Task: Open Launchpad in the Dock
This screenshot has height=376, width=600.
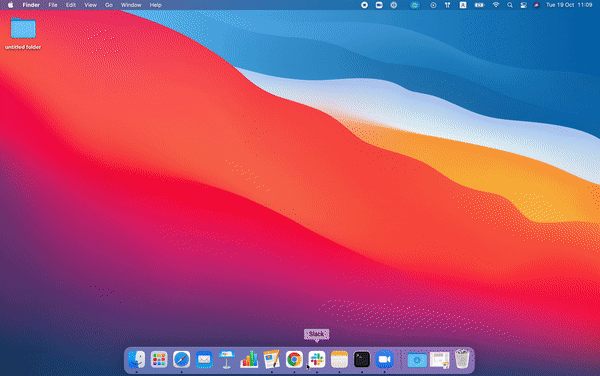Action: 159,360
